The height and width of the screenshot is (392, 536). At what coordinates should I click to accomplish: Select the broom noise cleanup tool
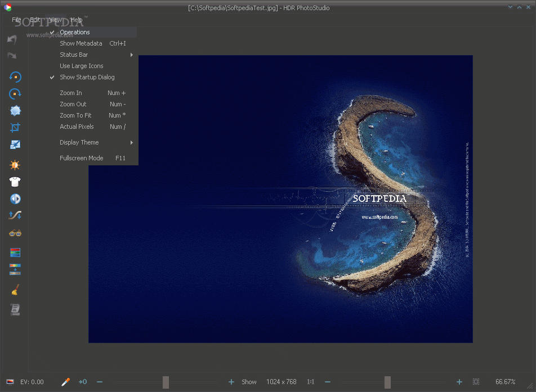tap(15, 290)
